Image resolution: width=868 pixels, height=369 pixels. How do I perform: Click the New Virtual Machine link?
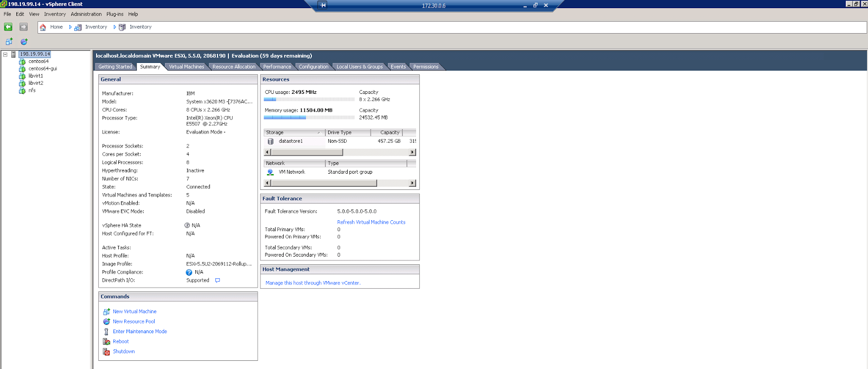[x=135, y=311]
